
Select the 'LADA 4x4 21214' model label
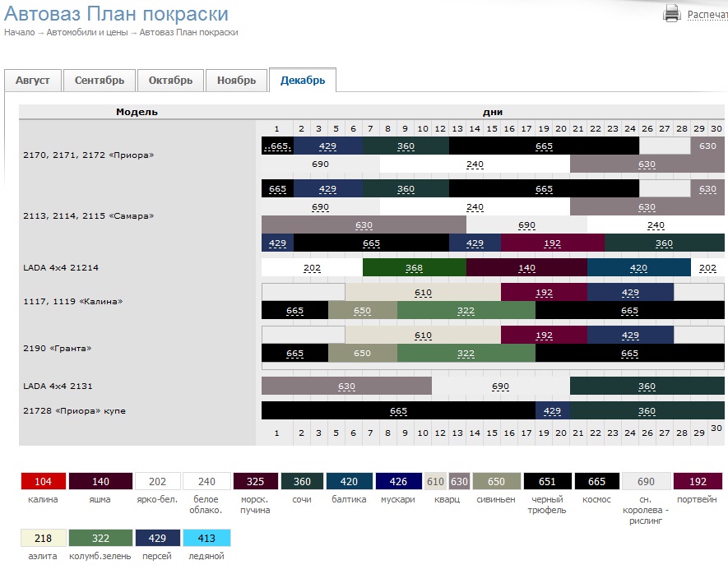point(61,268)
